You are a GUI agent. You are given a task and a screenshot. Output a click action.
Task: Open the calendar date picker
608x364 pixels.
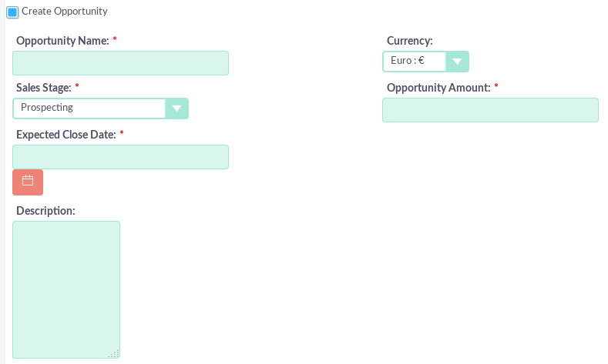[x=28, y=182]
